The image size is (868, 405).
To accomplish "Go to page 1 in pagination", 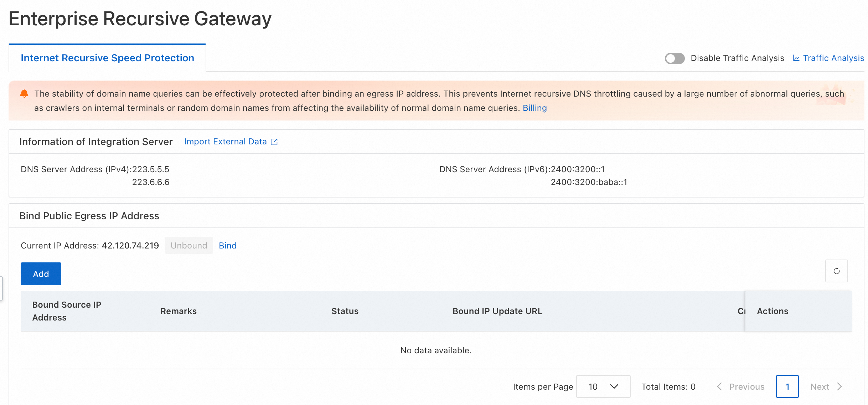I will [x=787, y=386].
